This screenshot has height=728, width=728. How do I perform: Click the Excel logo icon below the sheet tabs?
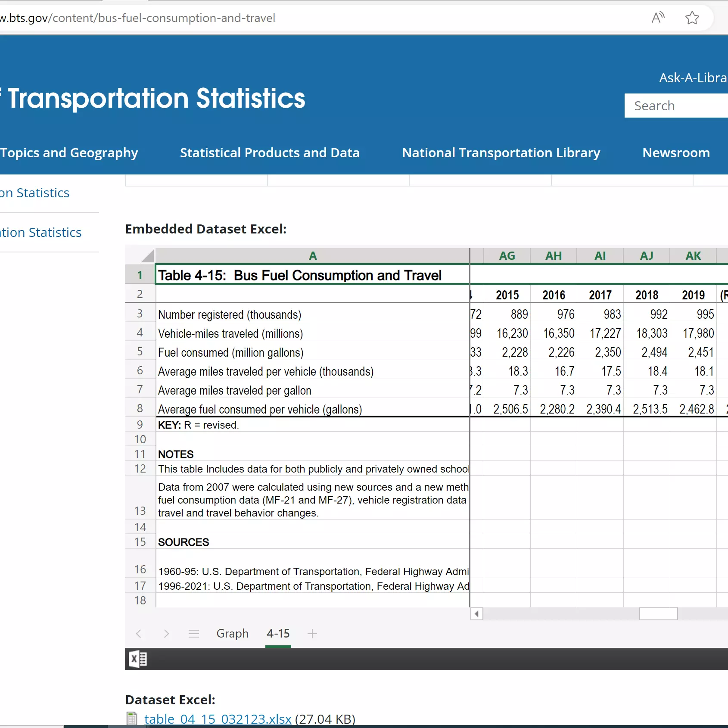click(x=137, y=659)
